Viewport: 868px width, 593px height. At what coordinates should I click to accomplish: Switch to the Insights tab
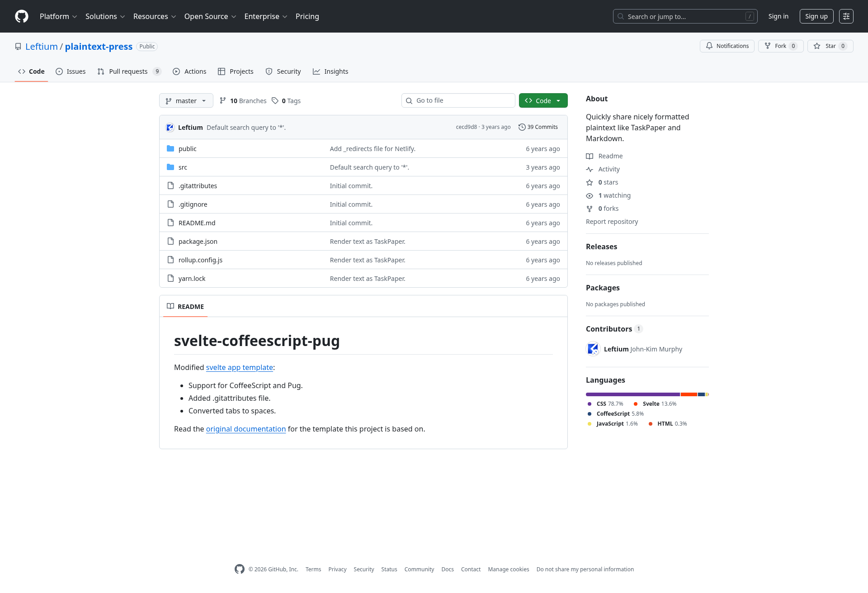(x=330, y=71)
